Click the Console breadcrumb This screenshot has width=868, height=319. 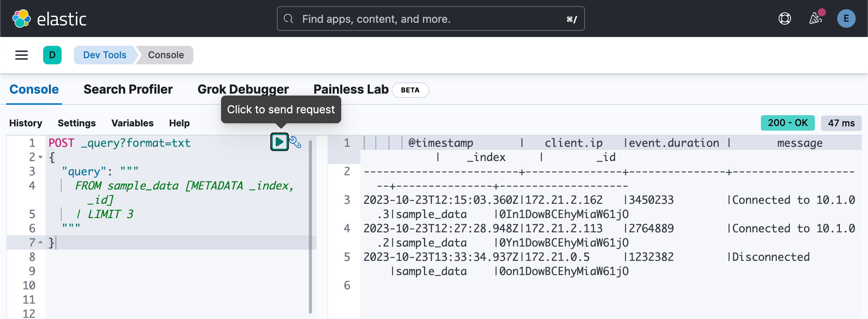coord(166,55)
